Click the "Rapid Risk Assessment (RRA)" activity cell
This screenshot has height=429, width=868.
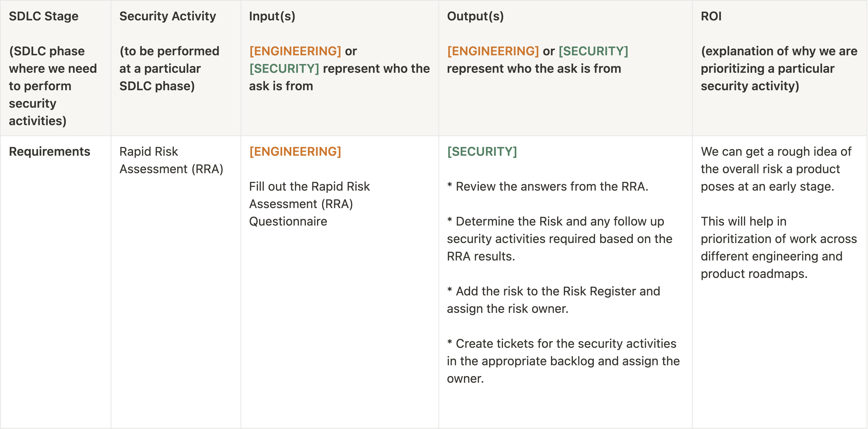171,160
